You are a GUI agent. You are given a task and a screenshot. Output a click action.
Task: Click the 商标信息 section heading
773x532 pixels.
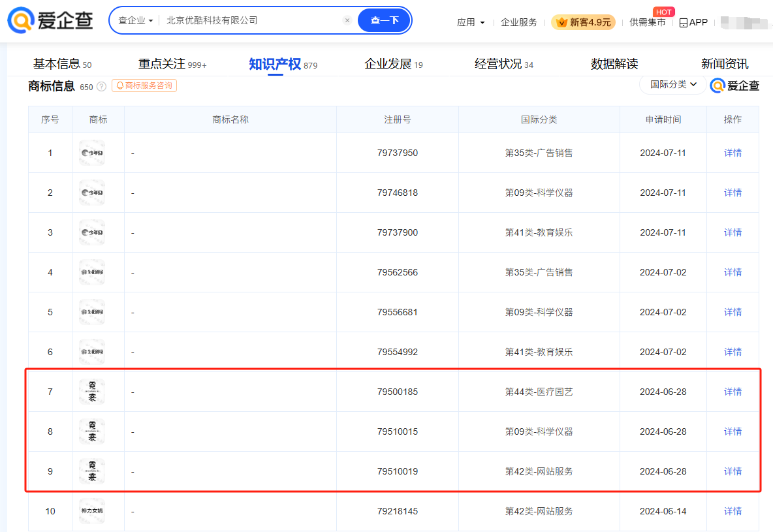pos(52,86)
